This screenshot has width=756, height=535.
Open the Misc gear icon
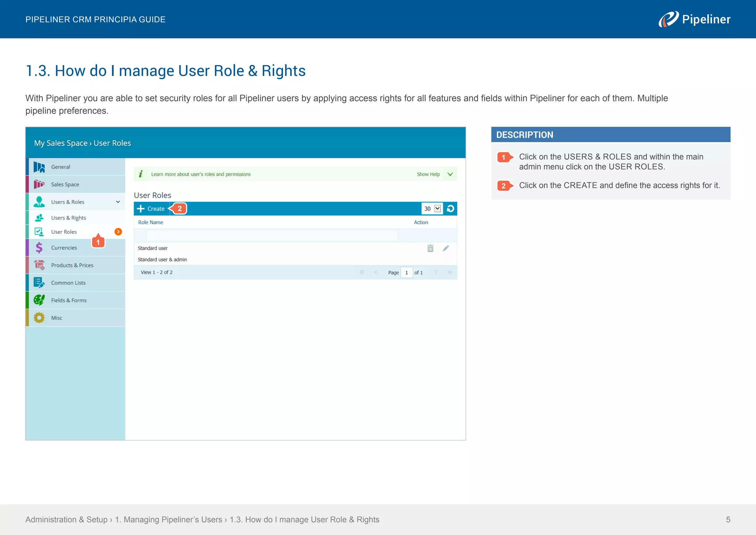click(x=39, y=318)
